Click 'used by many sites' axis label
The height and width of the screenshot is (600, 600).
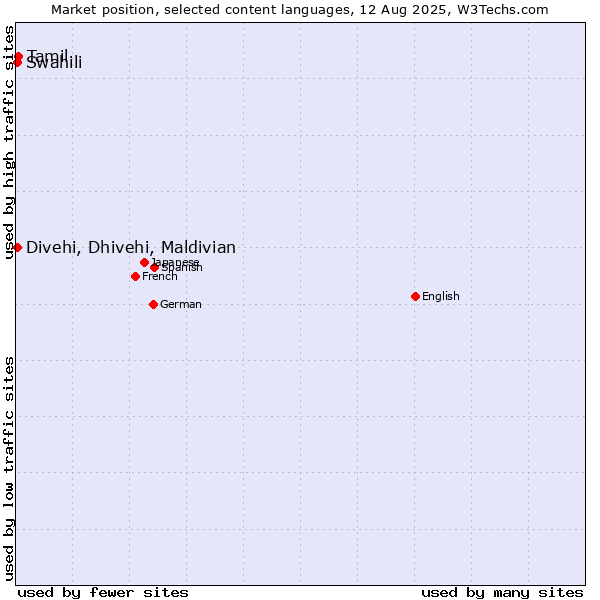[502, 593]
